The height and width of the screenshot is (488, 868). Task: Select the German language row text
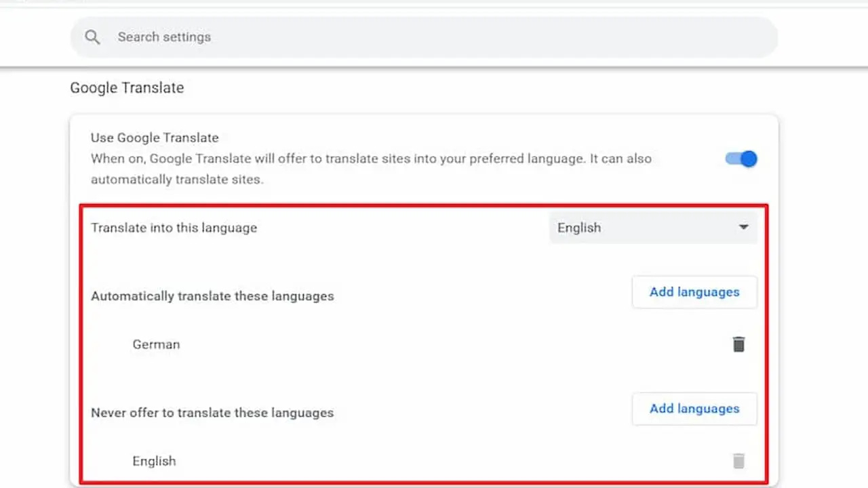tap(156, 344)
